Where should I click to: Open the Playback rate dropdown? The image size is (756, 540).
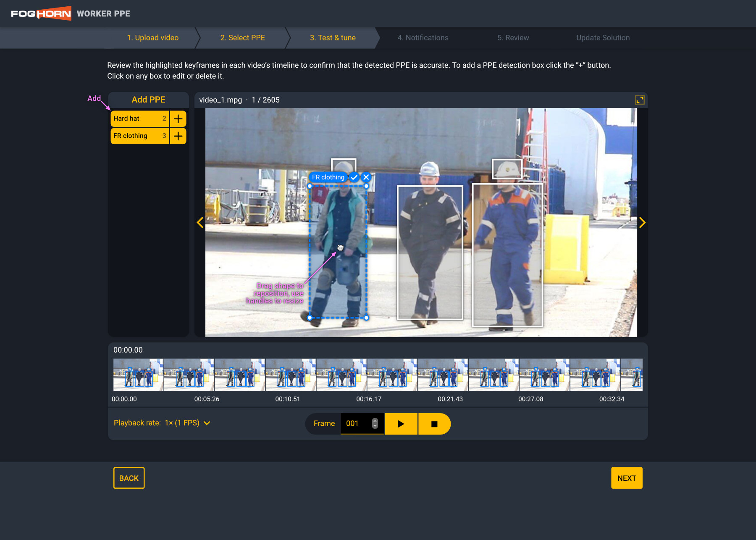pos(162,423)
